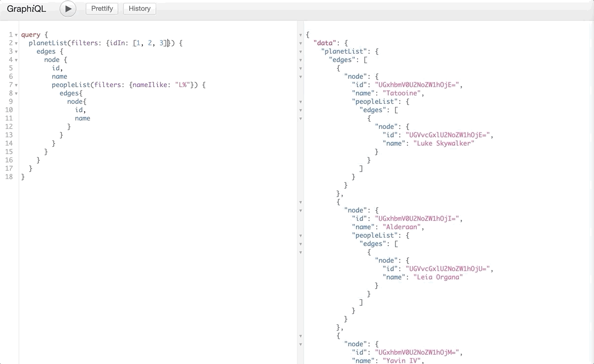Screen dimensions: 594x364
Task: Click the id value "UGxhbmV0U2NoZW1hOjM="
Action: [417, 353]
